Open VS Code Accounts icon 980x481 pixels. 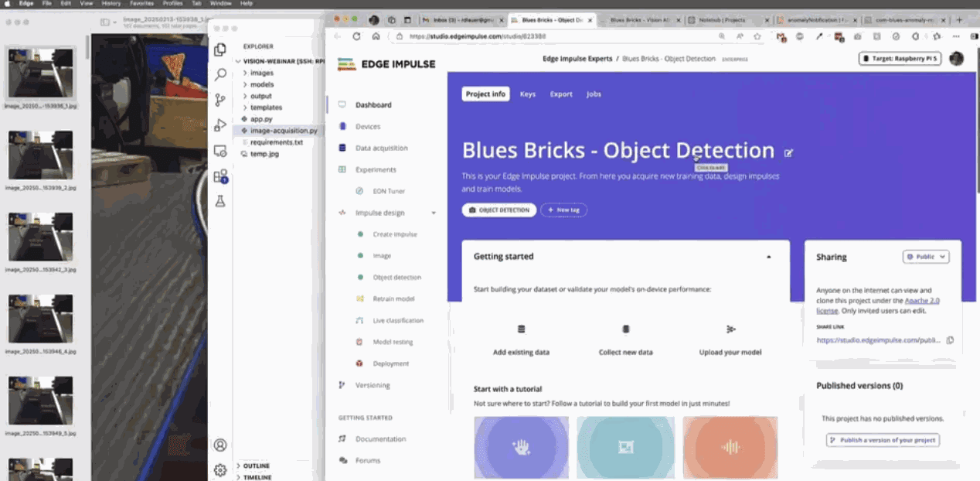tap(220, 445)
